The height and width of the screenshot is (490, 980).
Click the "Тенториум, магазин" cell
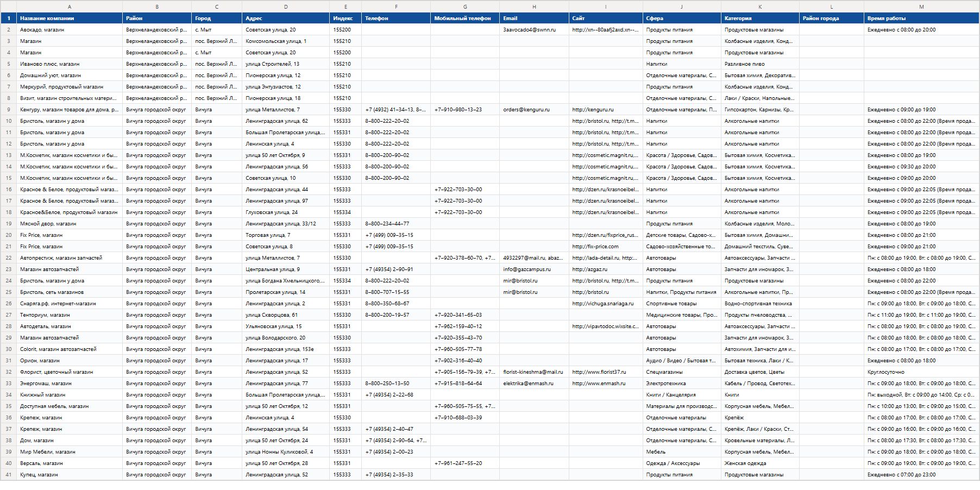[x=70, y=315]
